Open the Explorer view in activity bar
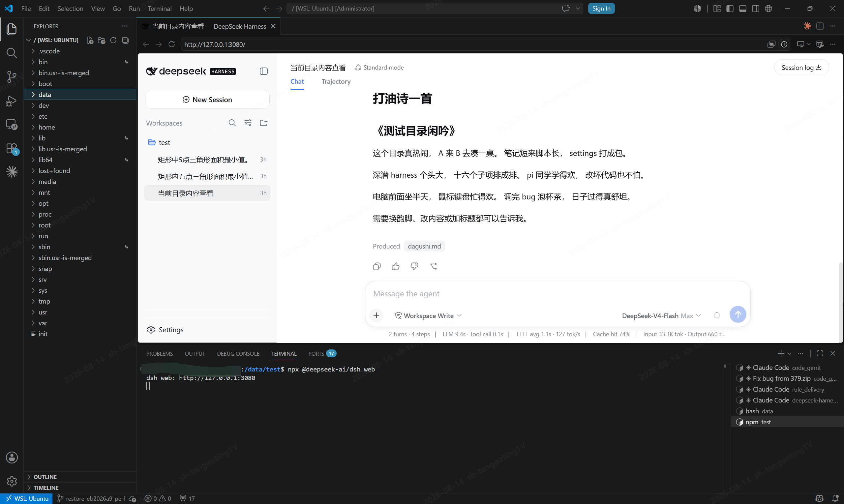Screen dimensions: 844x504 (x=12, y=29)
